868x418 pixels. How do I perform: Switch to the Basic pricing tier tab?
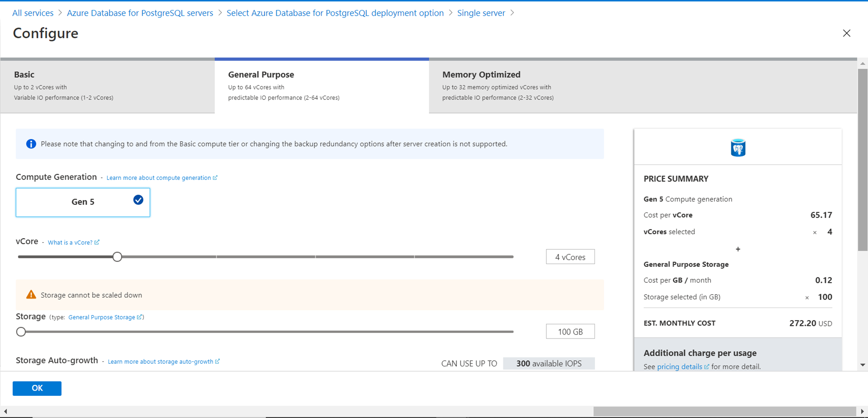pyautogui.click(x=107, y=86)
